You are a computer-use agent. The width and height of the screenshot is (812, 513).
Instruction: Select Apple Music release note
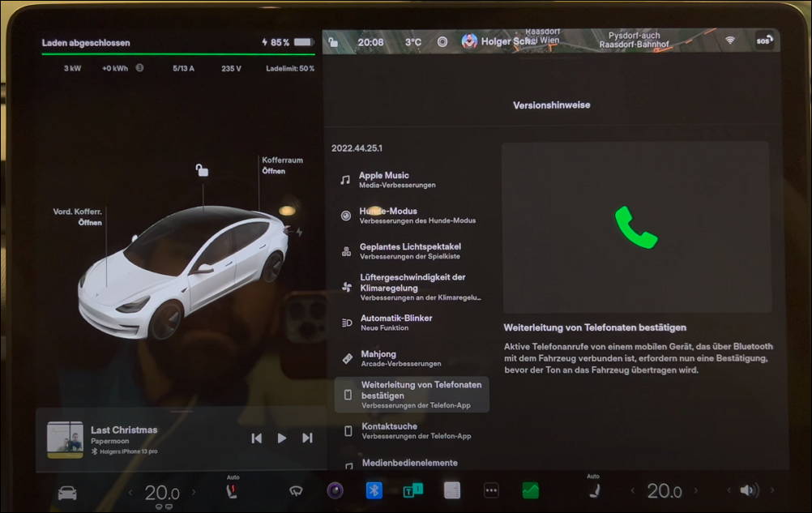point(412,180)
